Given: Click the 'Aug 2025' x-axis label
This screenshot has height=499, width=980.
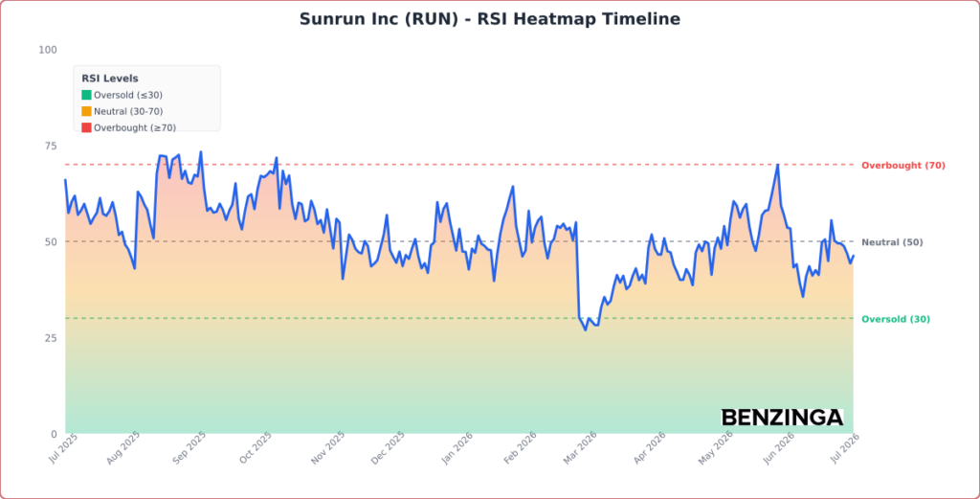Looking at the screenshot, I should coord(123,447).
